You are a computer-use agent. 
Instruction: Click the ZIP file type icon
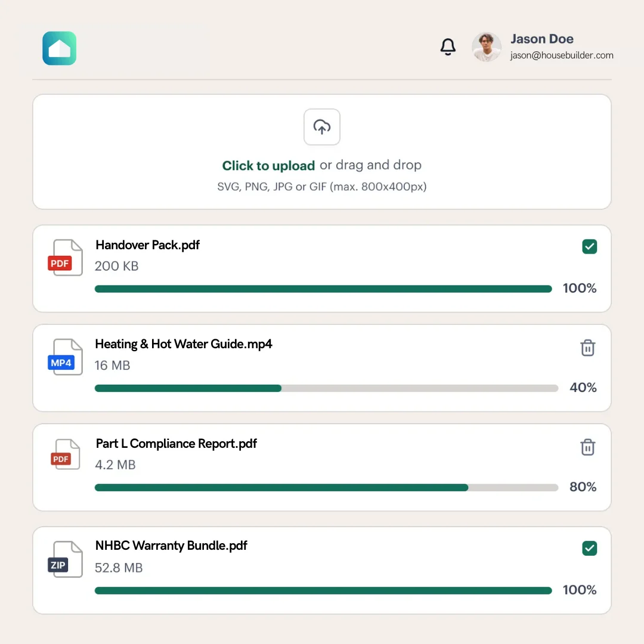point(64,559)
